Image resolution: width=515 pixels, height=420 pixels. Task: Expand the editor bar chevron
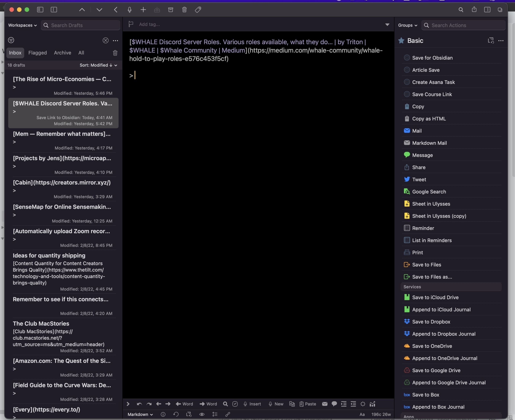pos(128,404)
